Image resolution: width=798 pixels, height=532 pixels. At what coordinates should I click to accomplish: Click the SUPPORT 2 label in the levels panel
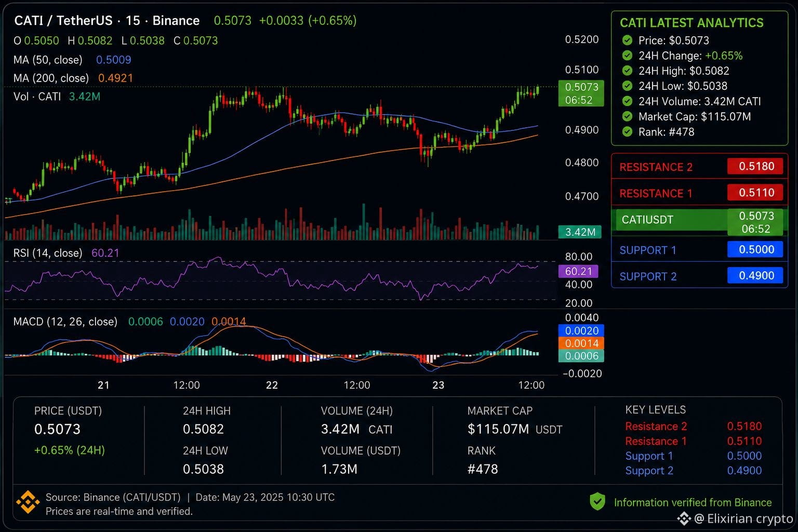click(648, 276)
